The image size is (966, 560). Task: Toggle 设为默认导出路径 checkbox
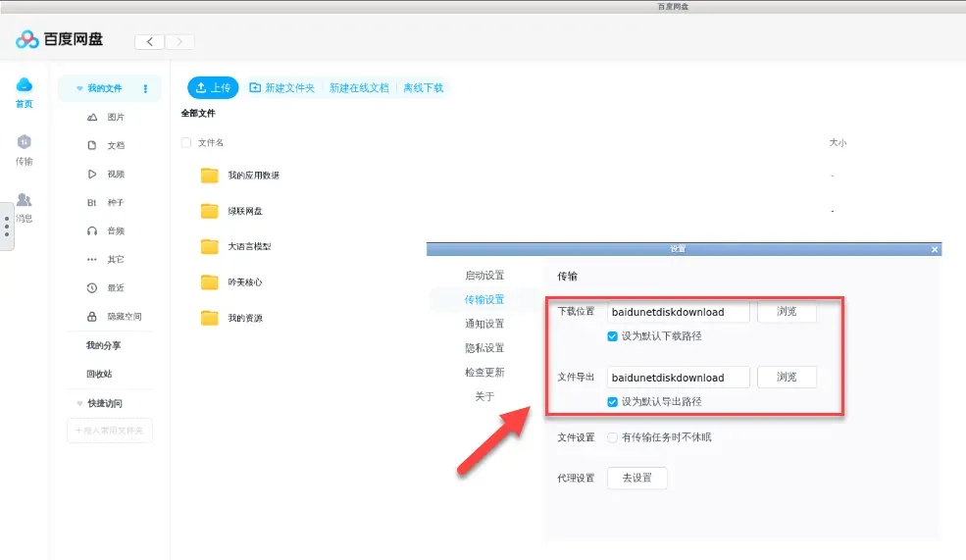click(x=612, y=402)
